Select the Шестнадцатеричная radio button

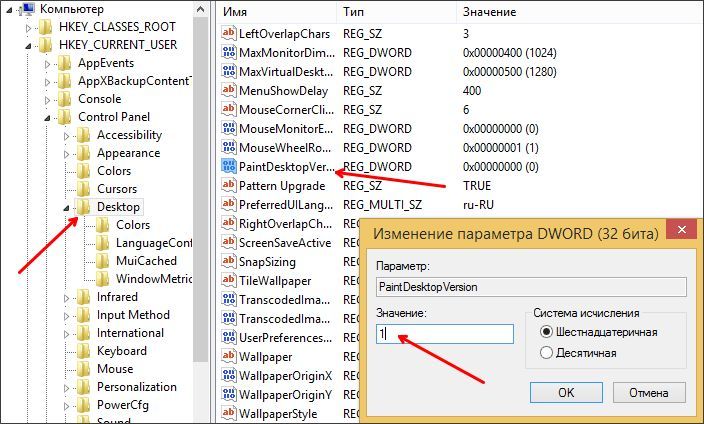pos(546,332)
